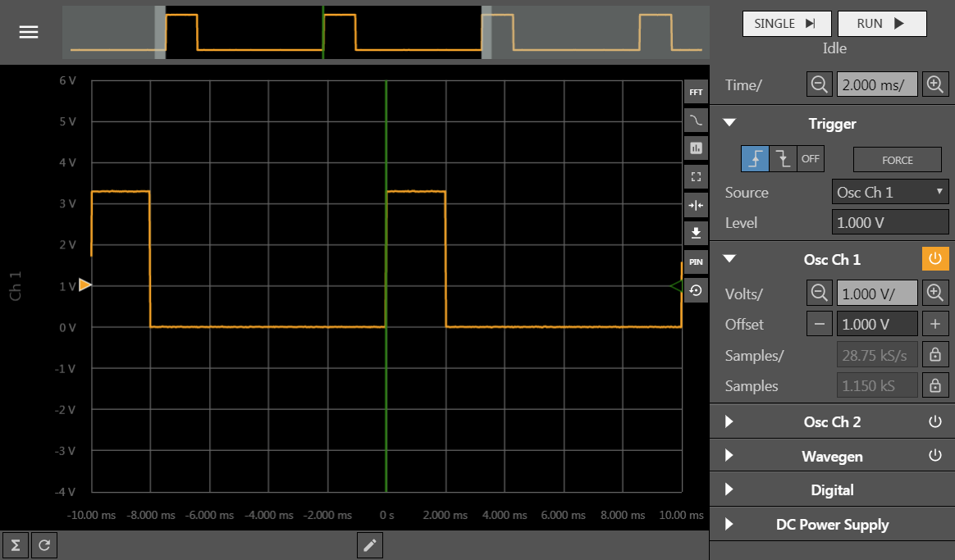Viewport: 955px width, 560px height.
Task: Toggle the curve math tool icon
Action: click(697, 121)
